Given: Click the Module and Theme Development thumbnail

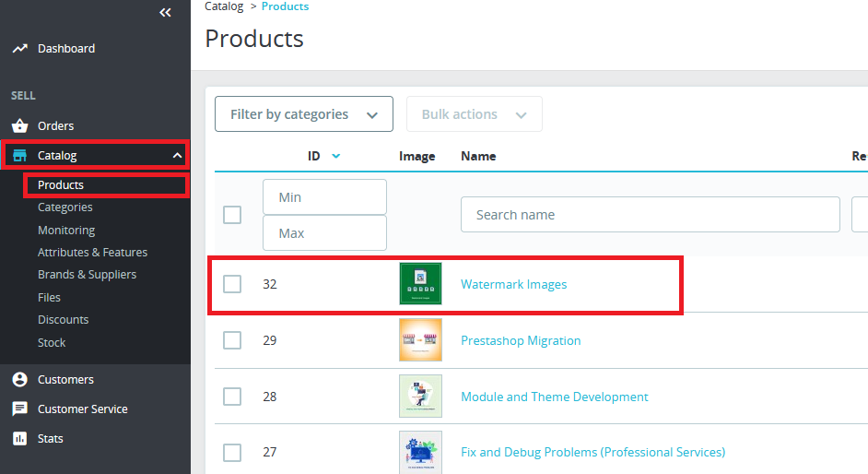Looking at the screenshot, I should click(x=420, y=397).
